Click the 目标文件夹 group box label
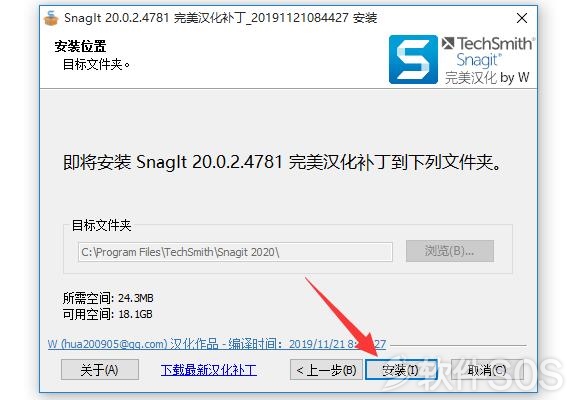This screenshot has width=574, height=400. pos(101,225)
